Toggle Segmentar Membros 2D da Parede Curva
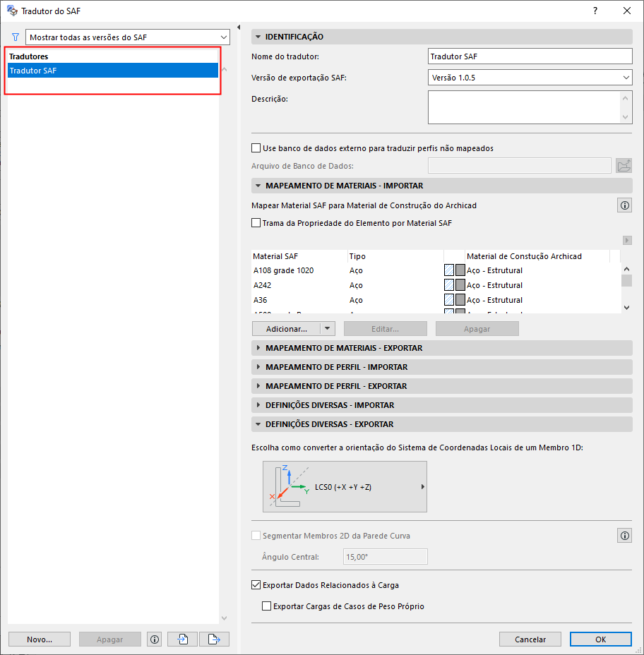Screen dimensions: 644x655 tap(256, 536)
